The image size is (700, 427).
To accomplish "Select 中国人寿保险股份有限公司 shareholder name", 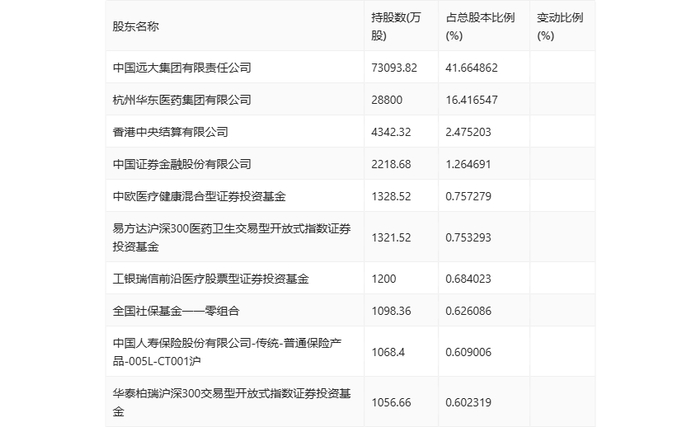I will tap(227, 352).
